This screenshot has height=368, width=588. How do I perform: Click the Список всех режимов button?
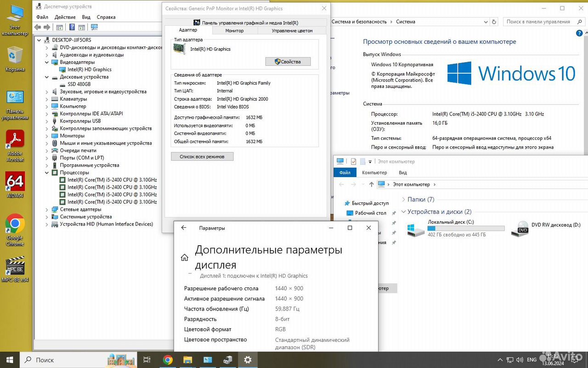pyautogui.click(x=202, y=157)
